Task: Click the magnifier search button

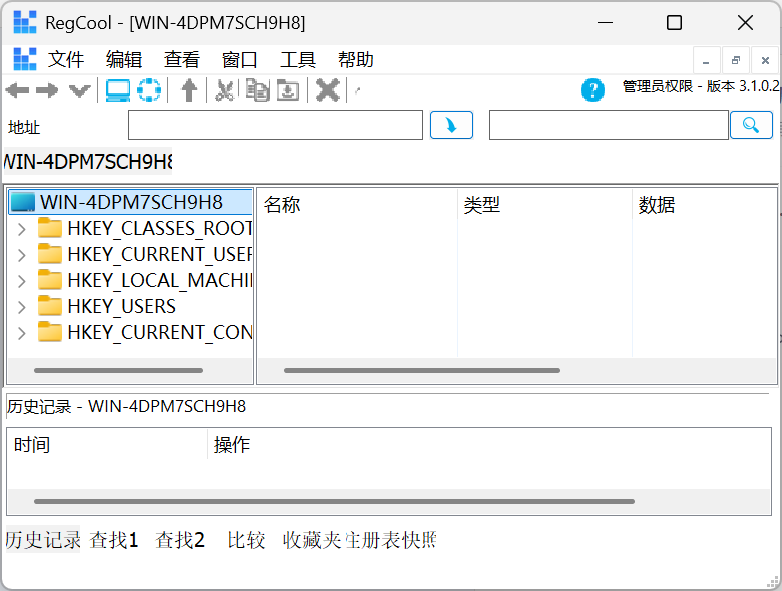Action: (751, 125)
